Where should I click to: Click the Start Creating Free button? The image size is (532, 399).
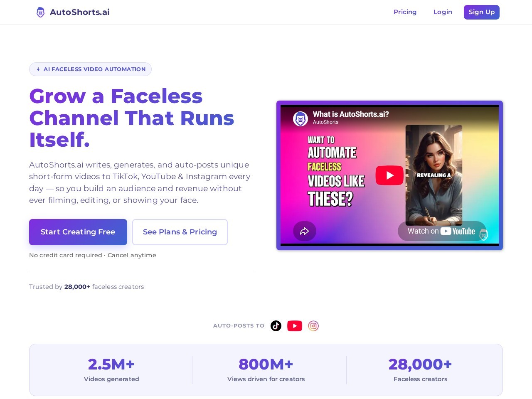[x=78, y=232]
